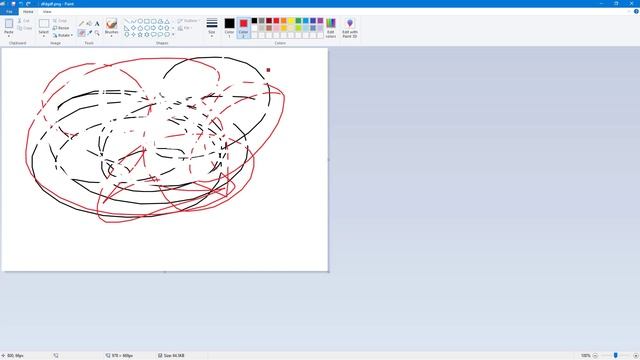Select the Magnifier tool
640x360 pixels.
[x=97, y=33]
